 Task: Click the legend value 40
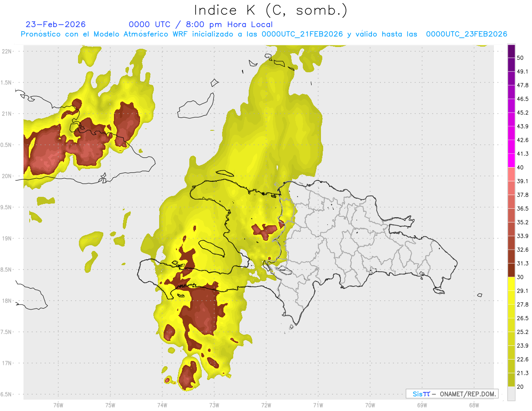[x=520, y=168]
